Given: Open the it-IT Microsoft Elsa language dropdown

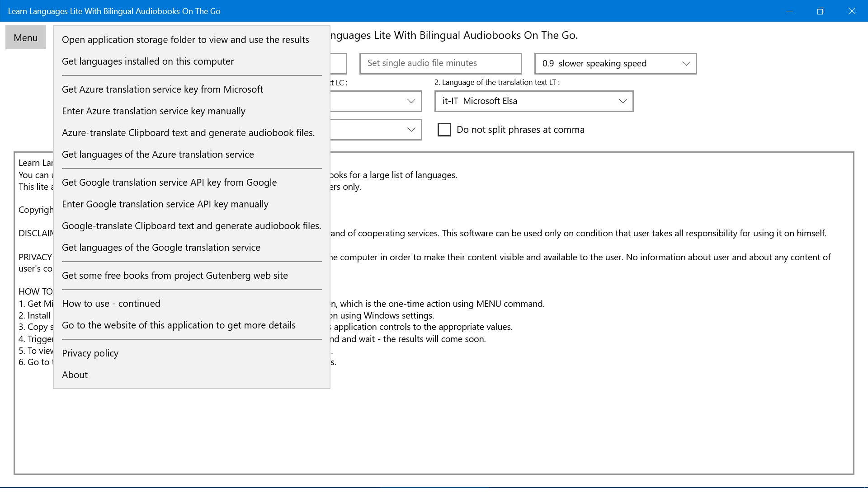Looking at the screenshot, I should click(x=533, y=101).
